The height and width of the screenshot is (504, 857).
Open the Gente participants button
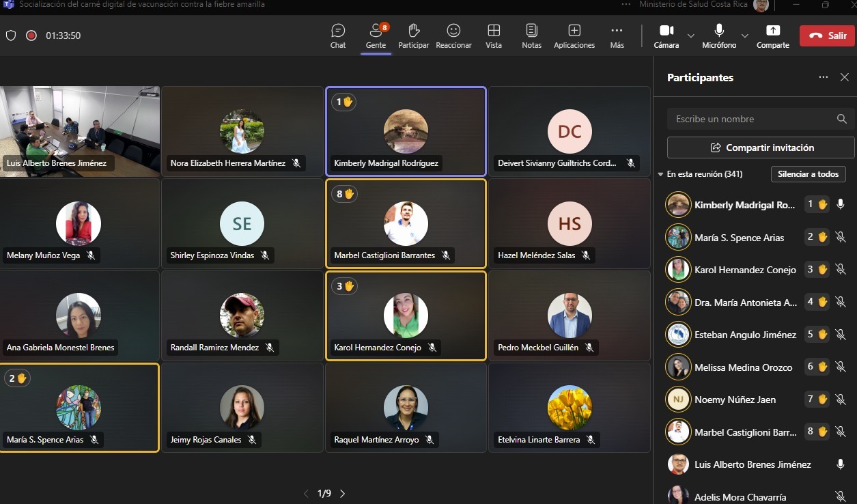pos(376,36)
